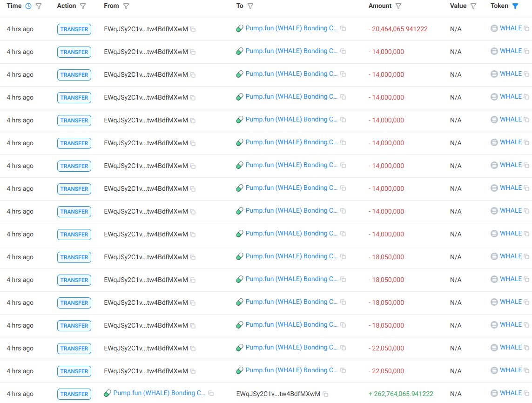Click the Pump.fun icon in the bottom From column
This screenshot has width=532, height=403.
[107, 393]
